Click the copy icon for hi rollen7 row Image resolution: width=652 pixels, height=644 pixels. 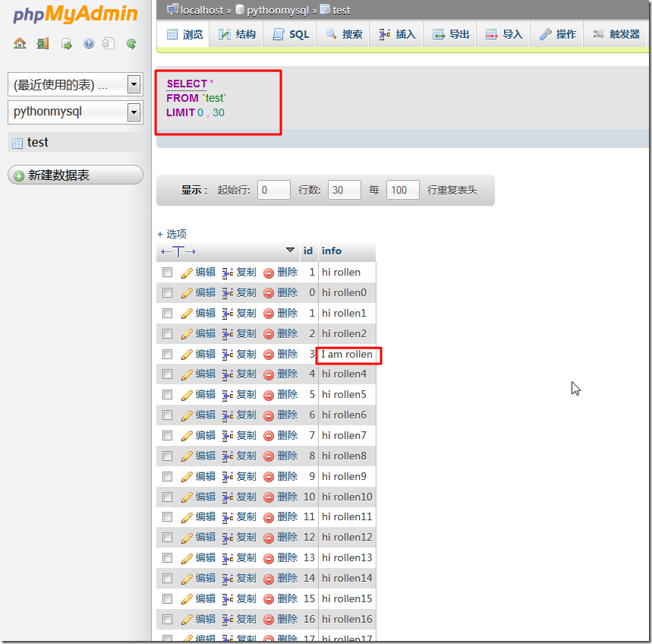click(227, 436)
